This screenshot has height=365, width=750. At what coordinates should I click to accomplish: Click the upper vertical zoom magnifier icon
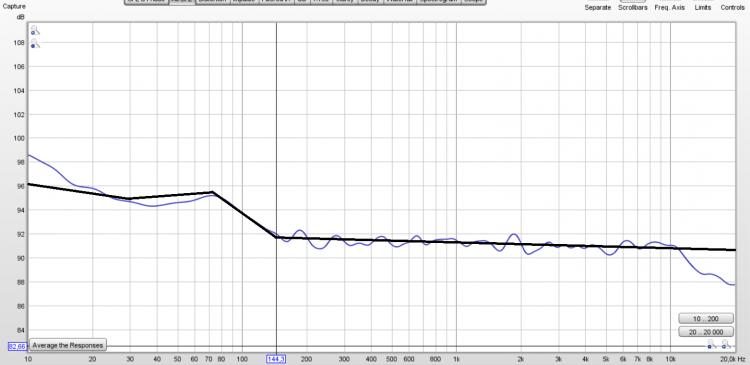[35, 31]
